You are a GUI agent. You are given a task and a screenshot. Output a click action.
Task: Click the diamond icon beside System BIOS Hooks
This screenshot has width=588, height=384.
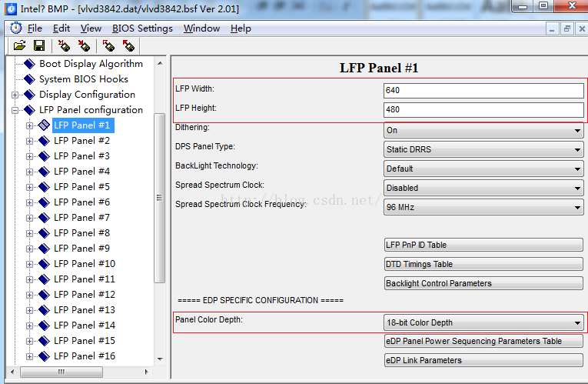[29, 79]
